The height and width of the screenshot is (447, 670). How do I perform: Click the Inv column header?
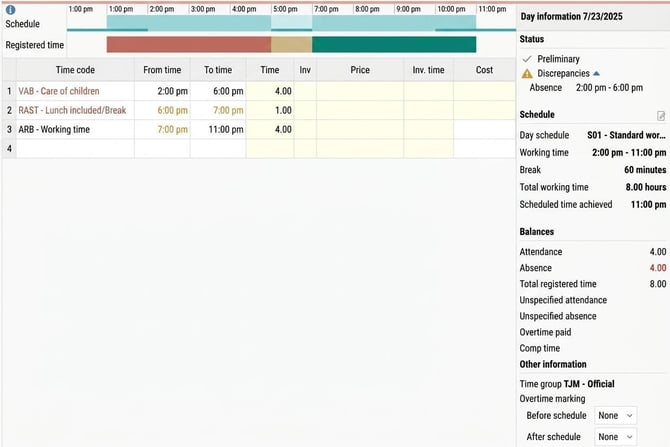click(x=305, y=70)
